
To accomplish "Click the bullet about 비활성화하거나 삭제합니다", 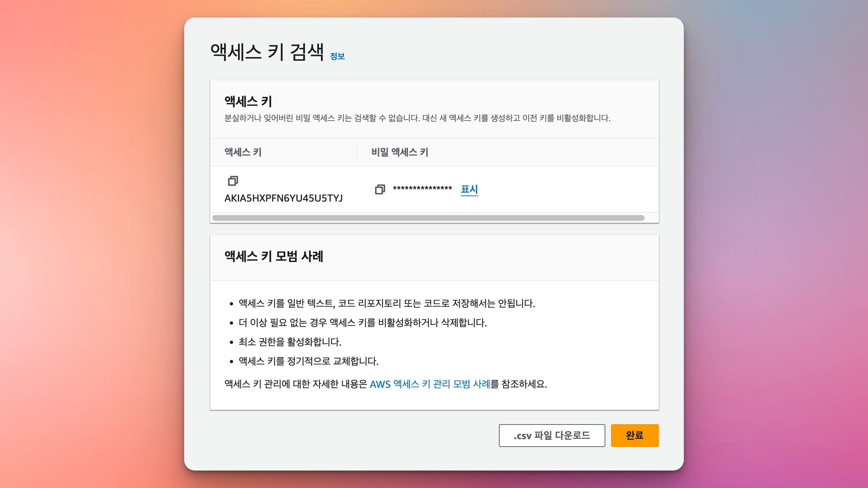I will (363, 323).
